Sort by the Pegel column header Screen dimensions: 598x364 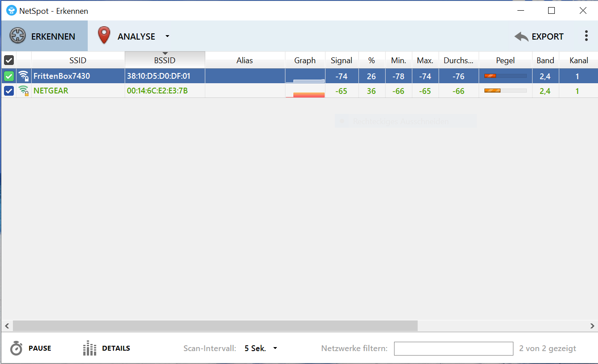[x=505, y=61]
